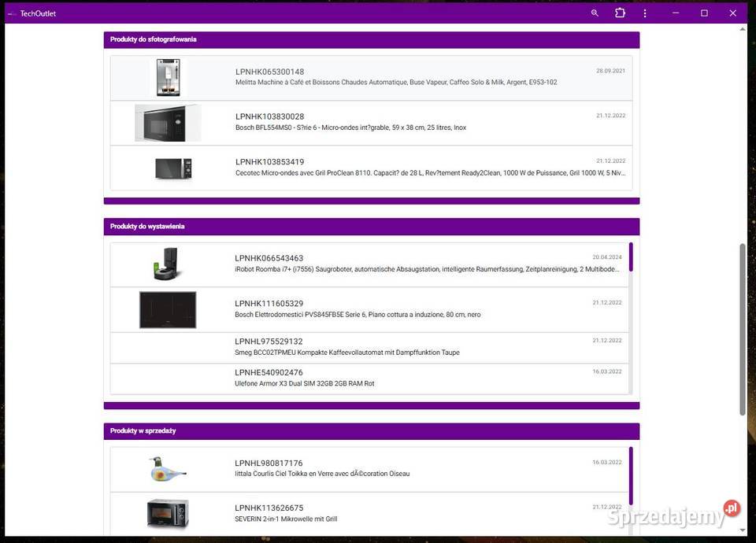Viewport: 756px width, 543px height.
Task: Click the Produkty do sfotografowania header
Action: pyautogui.click(x=372, y=39)
